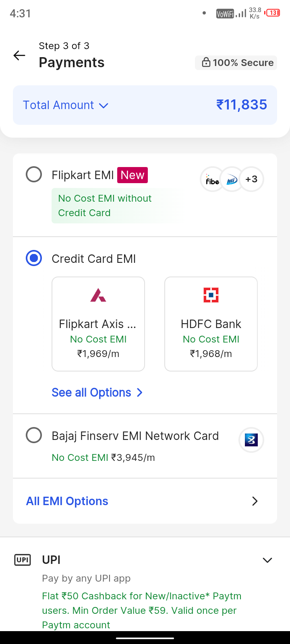Open the UPI payment method header
The width and height of the screenshot is (290, 644).
point(52,560)
